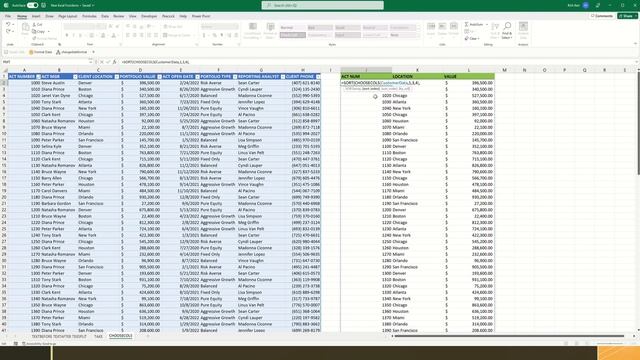Toggle the AutoSave switch
The width and height of the screenshot is (640, 360).
coord(32,5)
